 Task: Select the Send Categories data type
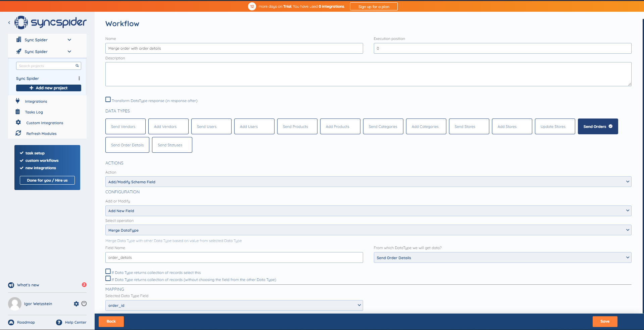tap(383, 127)
